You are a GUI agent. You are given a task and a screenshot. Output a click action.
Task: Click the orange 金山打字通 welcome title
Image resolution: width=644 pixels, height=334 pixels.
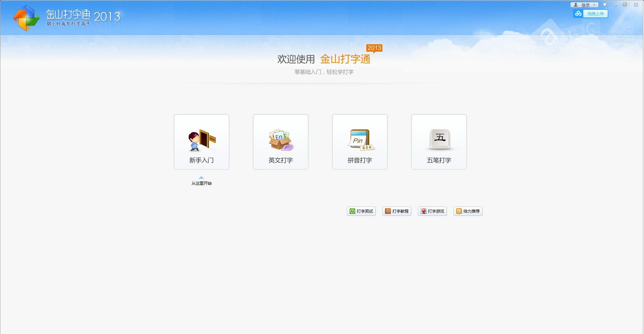click(345, 59)
